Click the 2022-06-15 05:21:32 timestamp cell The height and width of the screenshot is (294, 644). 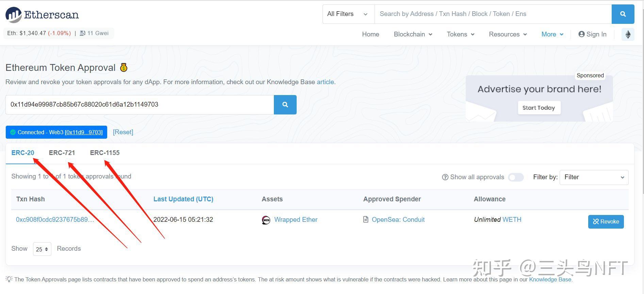pyautogui.click(x=183, y=220)
